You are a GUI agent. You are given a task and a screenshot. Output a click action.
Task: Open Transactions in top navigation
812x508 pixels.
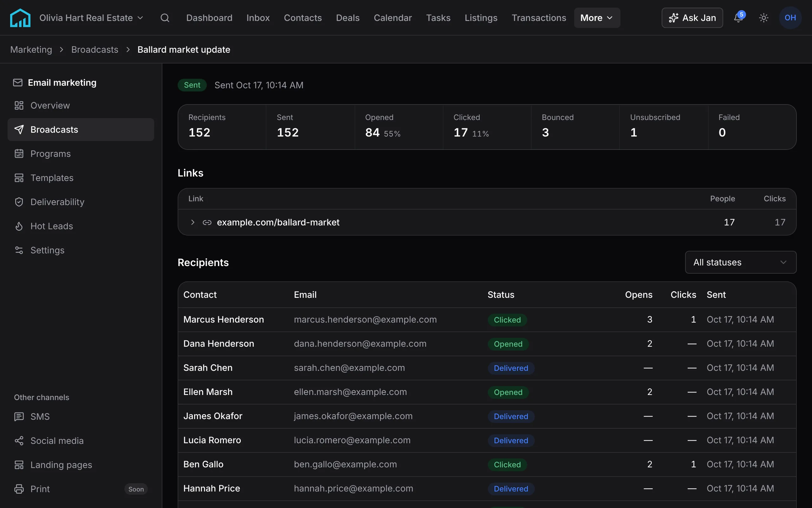click(x=539, y=18)
